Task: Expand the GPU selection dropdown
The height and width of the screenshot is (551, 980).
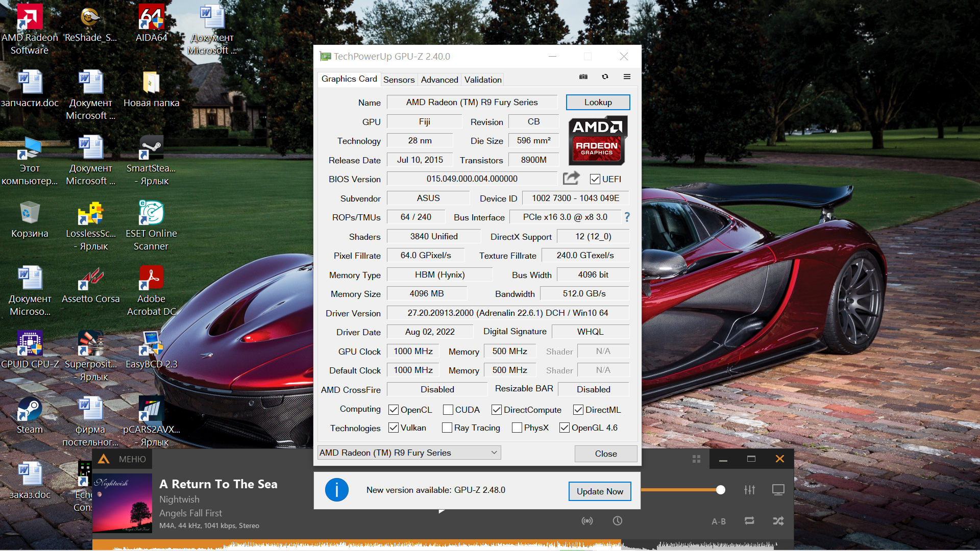Action: [x=494, y=453]
